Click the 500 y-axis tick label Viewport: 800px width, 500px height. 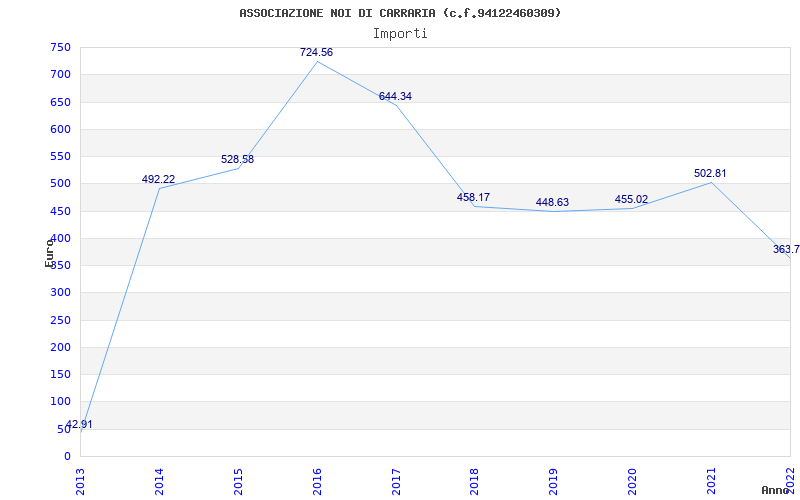pyautogui.click(x=60, y=184)
